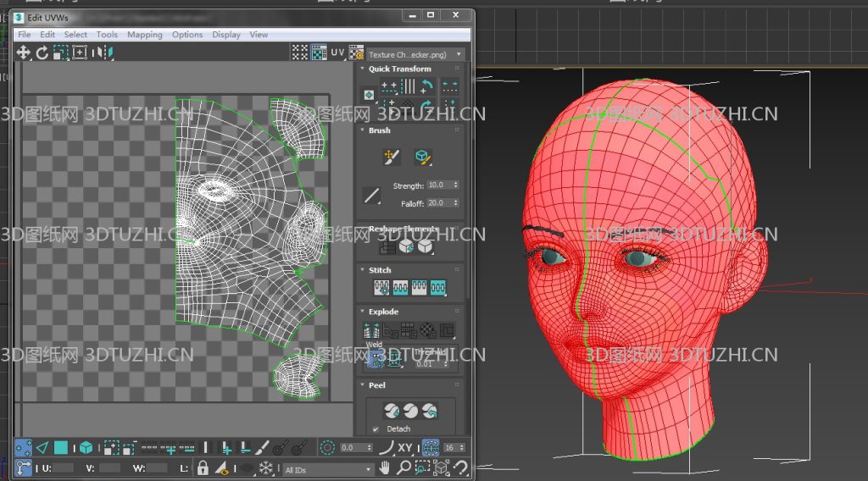Click the Relax brush icon
The height and width of the screenshot is (481, 868).
423,157
